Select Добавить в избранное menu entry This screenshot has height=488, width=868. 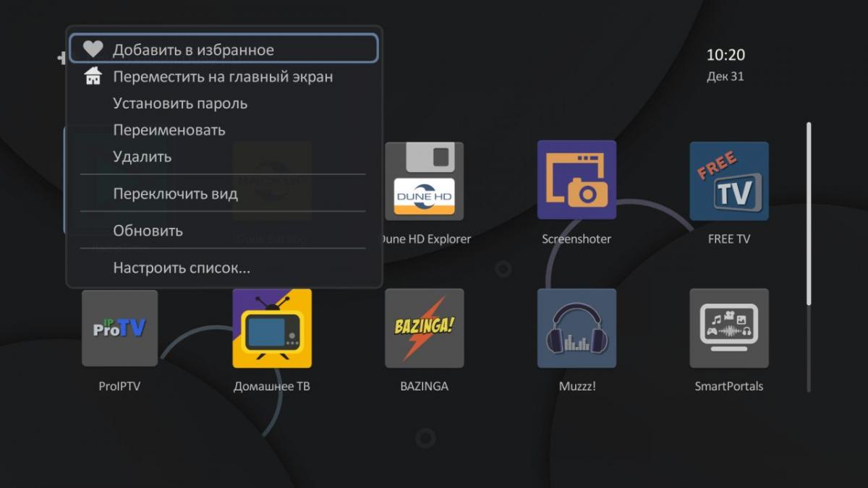click(224, 49)
